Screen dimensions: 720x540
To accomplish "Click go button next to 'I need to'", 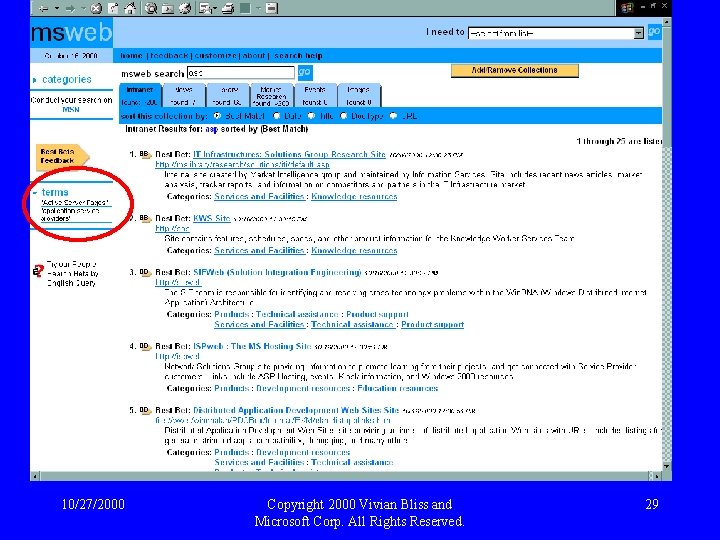I will [654, 32].
